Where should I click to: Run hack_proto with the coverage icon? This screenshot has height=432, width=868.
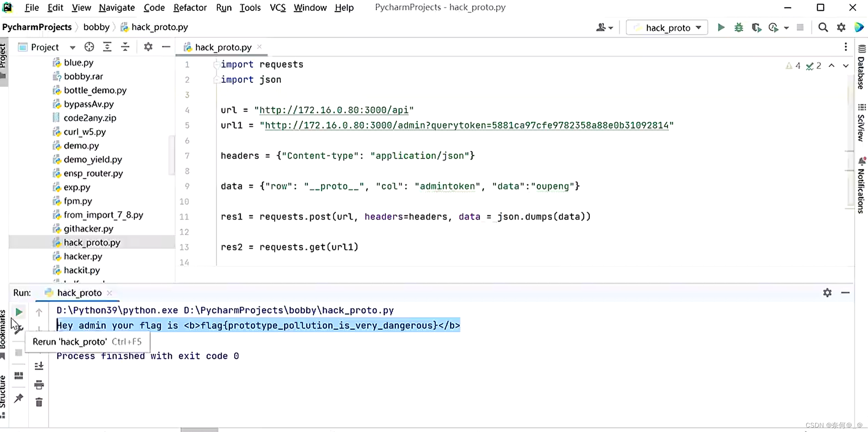click(756, 27)
